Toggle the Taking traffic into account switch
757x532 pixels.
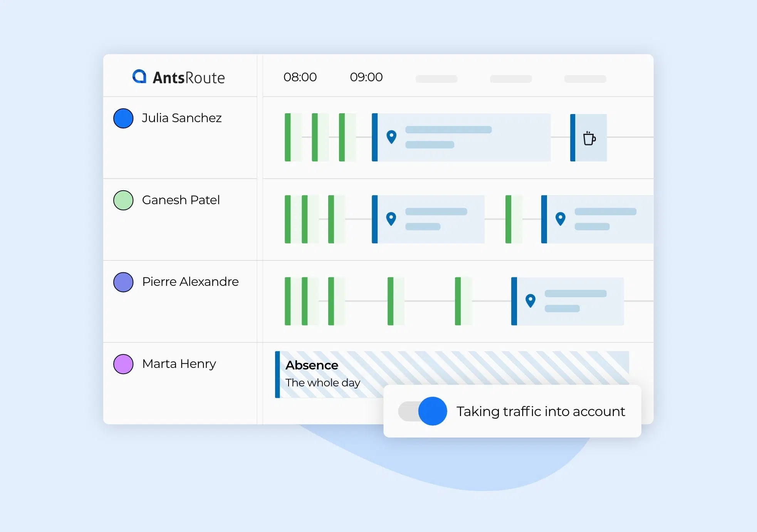point(423,411)
